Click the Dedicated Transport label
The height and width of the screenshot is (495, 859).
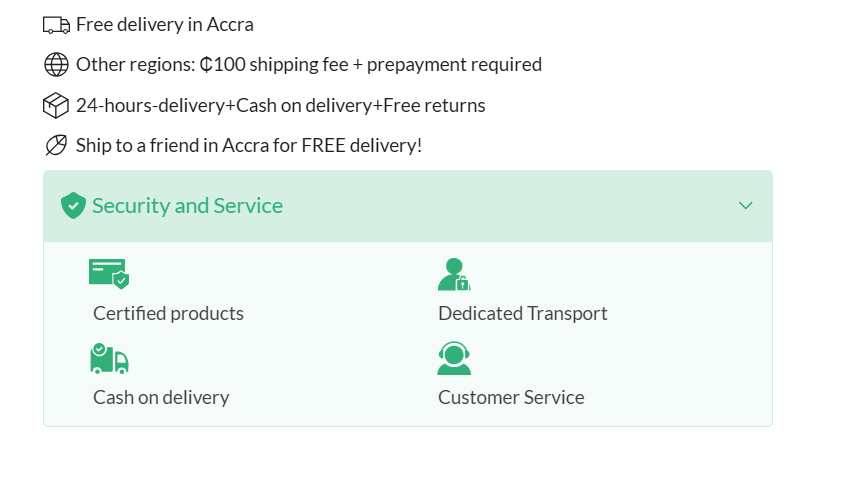(x=522, y=314)
